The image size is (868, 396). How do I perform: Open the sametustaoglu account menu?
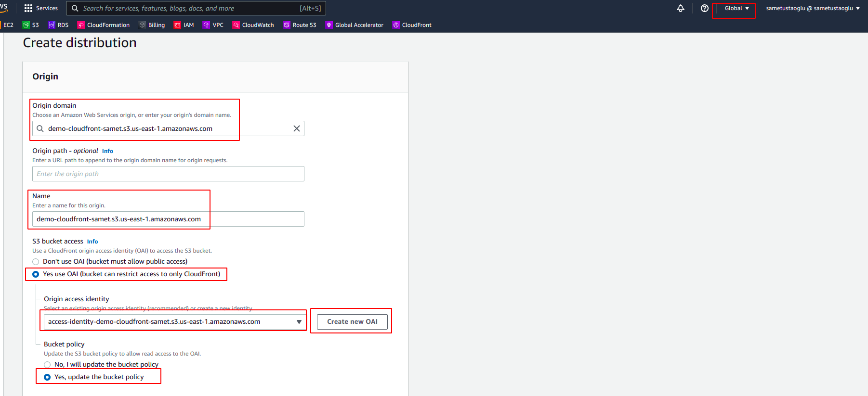click(813, 8)
